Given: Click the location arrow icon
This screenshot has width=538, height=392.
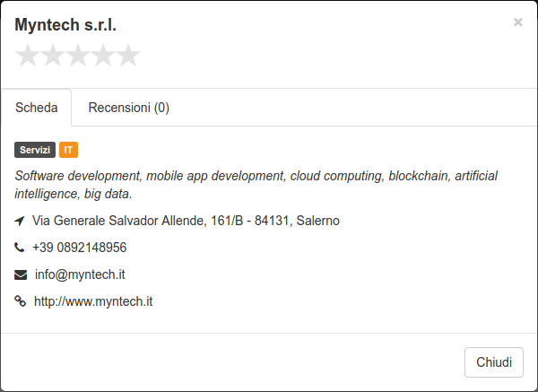Looking at the screenshot, I should (x=20, y=221).
